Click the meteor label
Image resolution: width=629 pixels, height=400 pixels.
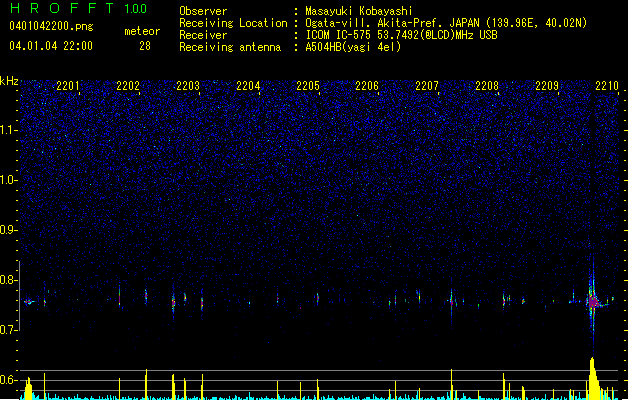[x=142, y=31]
